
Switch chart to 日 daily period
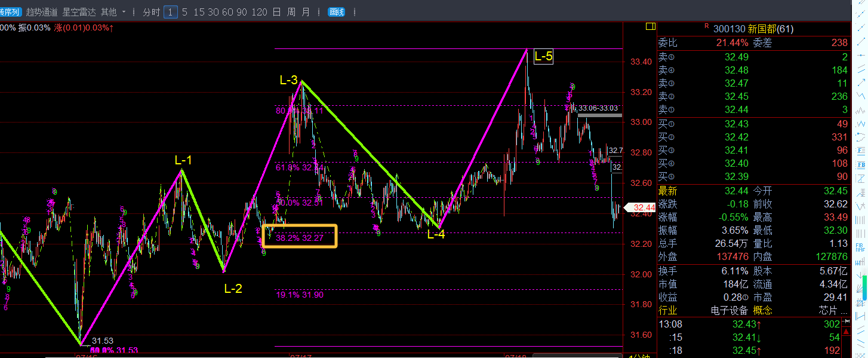(x=276, y=12)
